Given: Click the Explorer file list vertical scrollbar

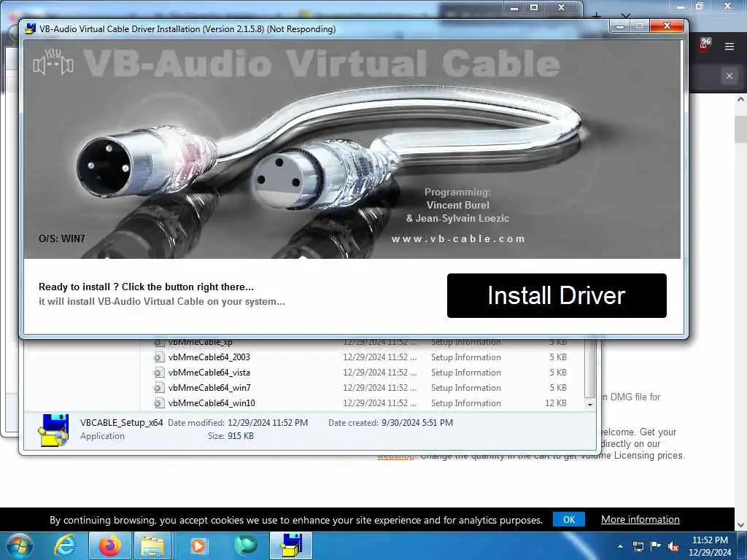Looking at the screenshot, I should pyautogui.click(x=589, y=367).
